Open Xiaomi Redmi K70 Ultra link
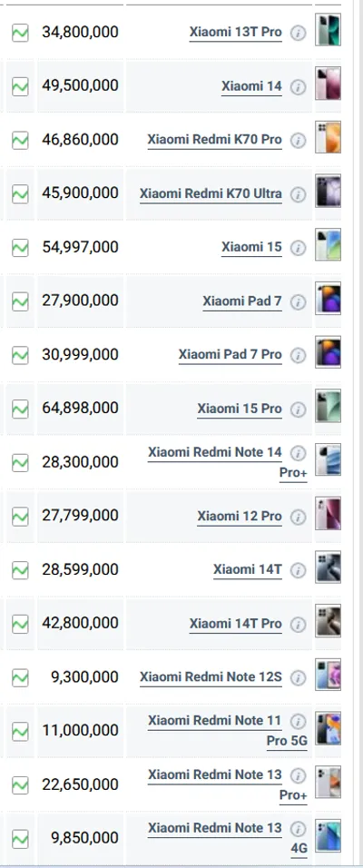The width and height of the screenshot is (363, 868). pyautogui.click(x=211, y=193)
